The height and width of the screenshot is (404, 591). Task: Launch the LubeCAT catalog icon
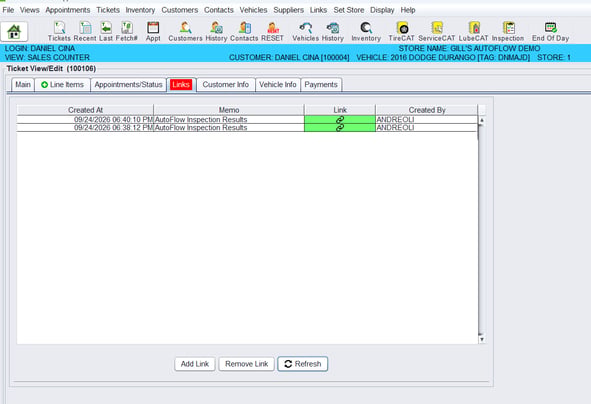click(474, 31)
